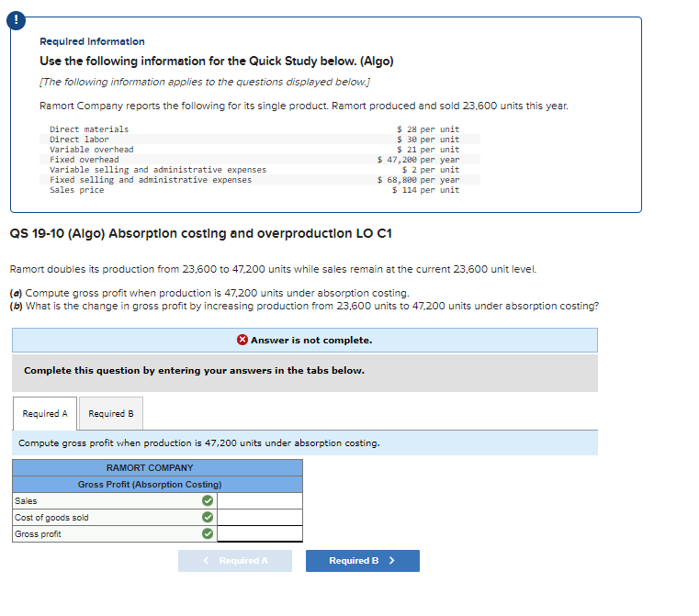Image resolution: width=699 pixels, height=616 pixels.
Task: Click the Gross profit amount field
Action: tap(260, 533)
